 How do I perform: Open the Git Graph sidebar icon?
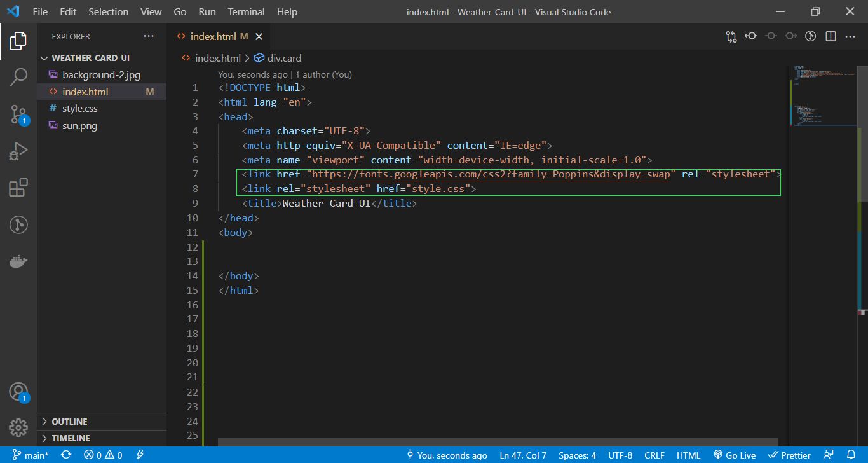click(18, 225)
